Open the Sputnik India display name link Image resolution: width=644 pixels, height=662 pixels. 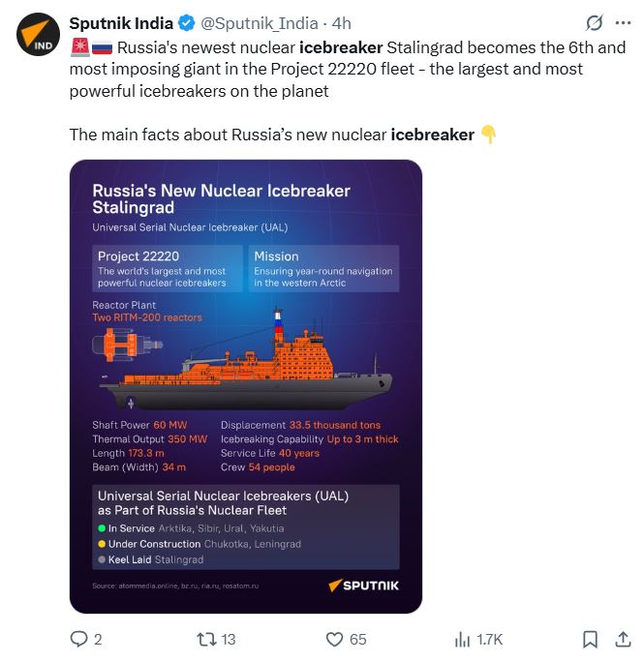click(121, 23)
